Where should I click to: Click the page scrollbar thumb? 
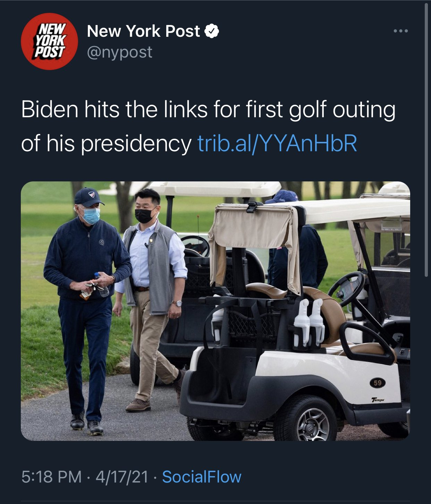(426, 139)
